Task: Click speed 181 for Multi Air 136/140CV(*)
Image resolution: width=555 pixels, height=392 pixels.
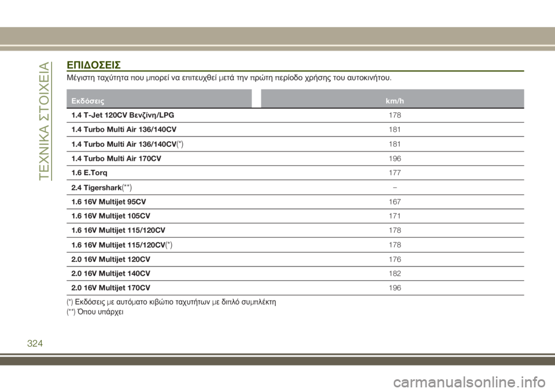Action: [395, 144]
